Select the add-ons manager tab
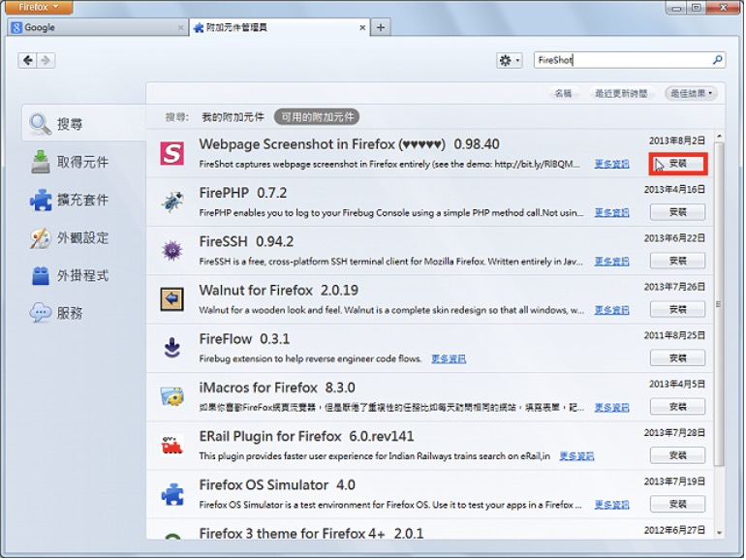 pyautogui.click(x=280, y=27)
